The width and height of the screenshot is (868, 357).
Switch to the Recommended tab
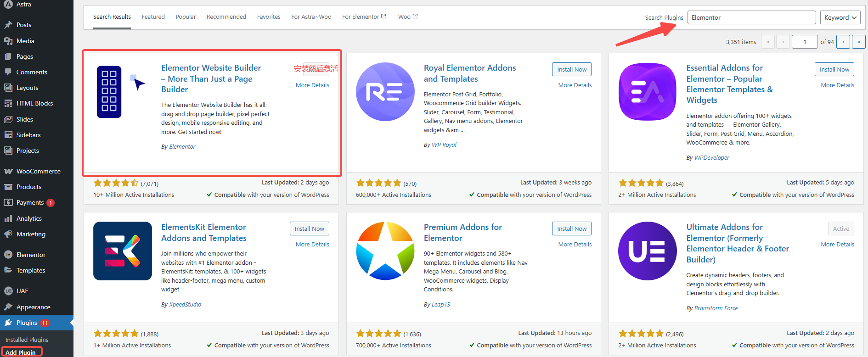(226, 17)
